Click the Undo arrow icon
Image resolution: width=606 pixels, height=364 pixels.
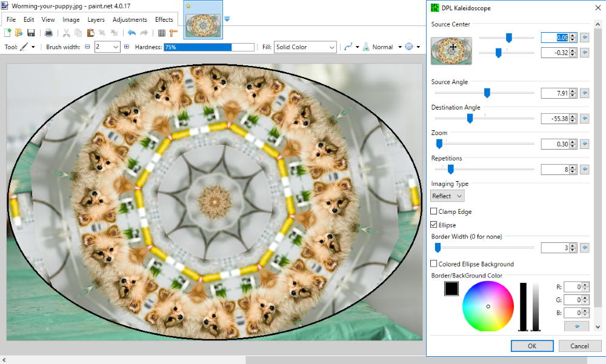pyautogui.click(x=132, y=33)
